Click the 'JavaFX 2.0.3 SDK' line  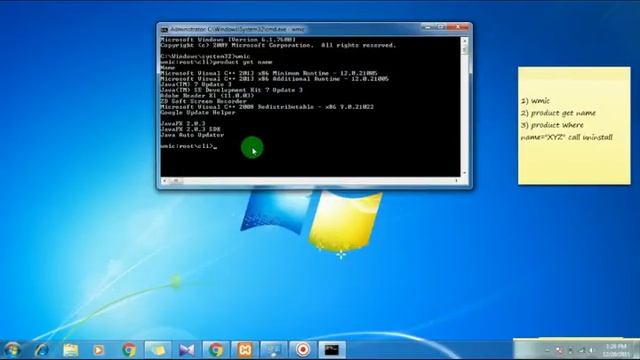click(x=191, y=129)
